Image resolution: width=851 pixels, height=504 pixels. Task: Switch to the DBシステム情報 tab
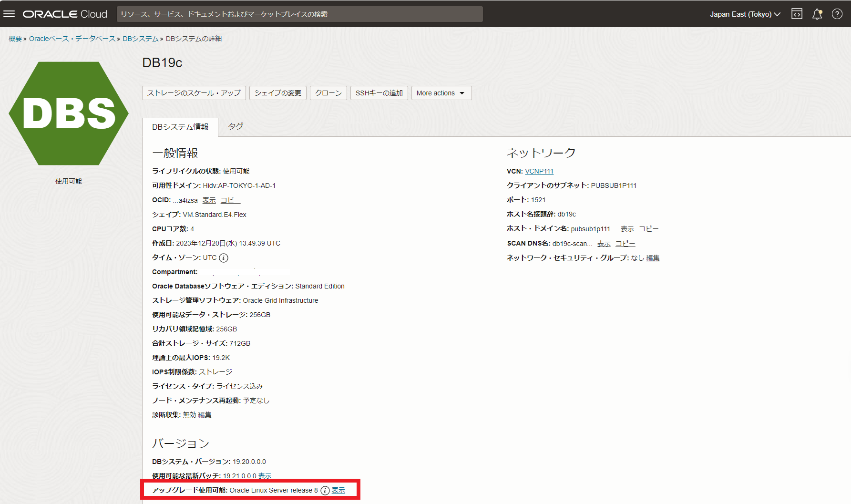point(180,127)
